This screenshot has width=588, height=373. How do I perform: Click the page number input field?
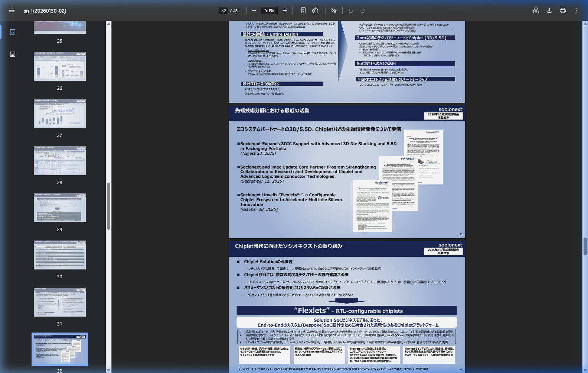(x=224, y=10)
